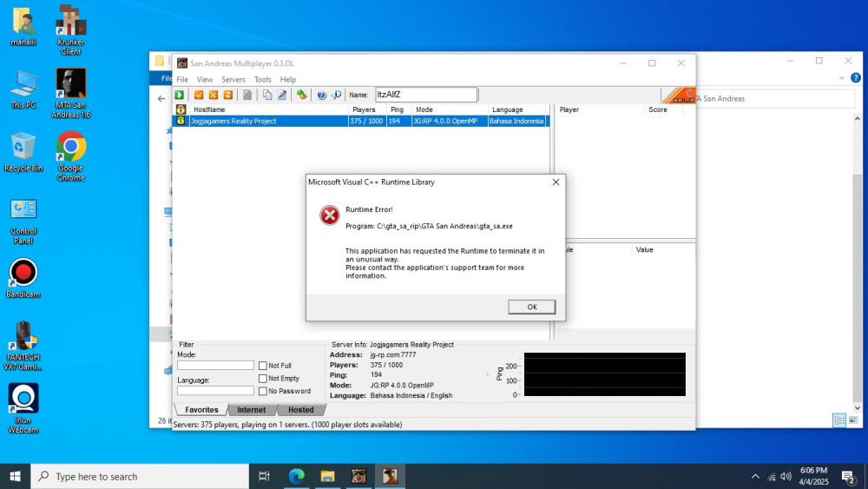
Task: Open the Recycle Bin
Action: tap(23, 152)
